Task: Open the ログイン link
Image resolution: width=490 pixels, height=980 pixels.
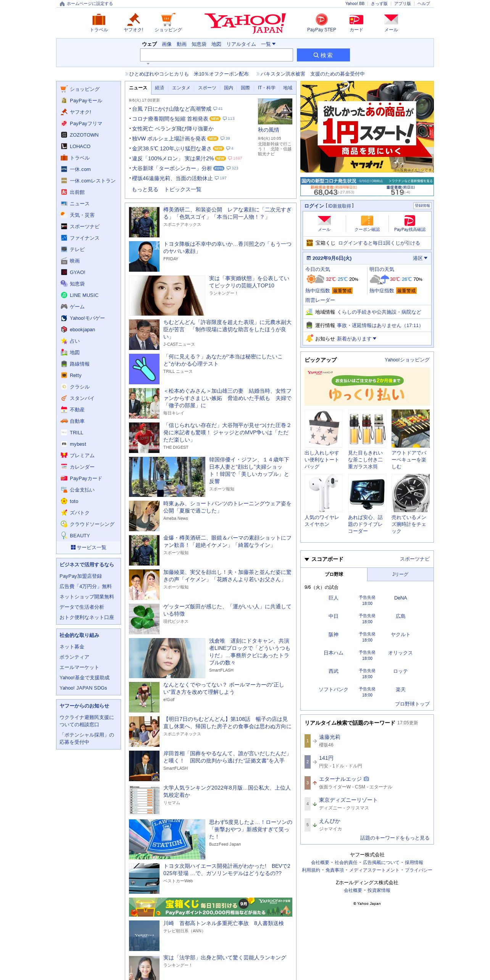Action: [314, 206]
